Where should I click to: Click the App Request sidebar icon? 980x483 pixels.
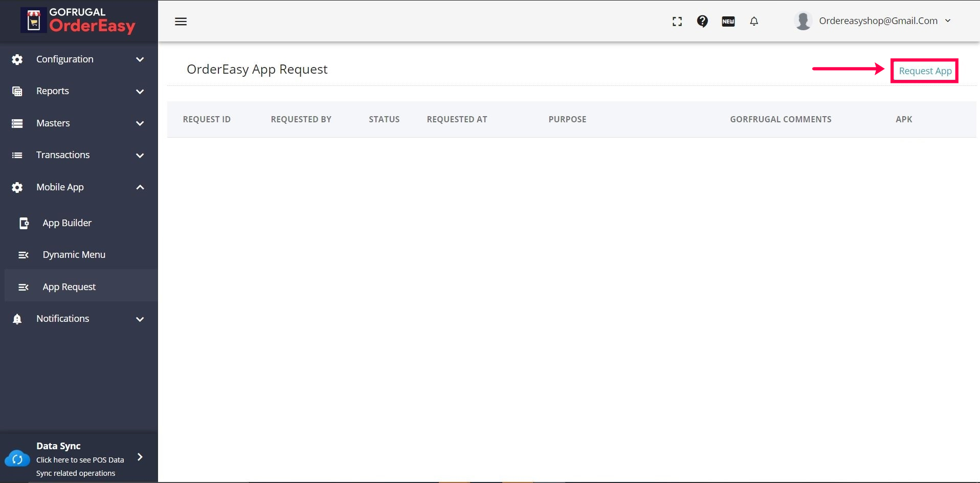click(24, 287)
